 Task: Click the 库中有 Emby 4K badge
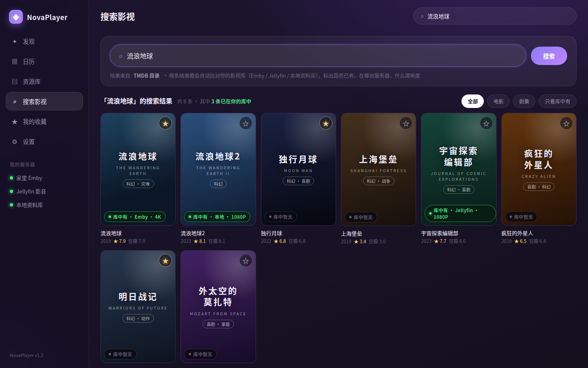(135, 217)
